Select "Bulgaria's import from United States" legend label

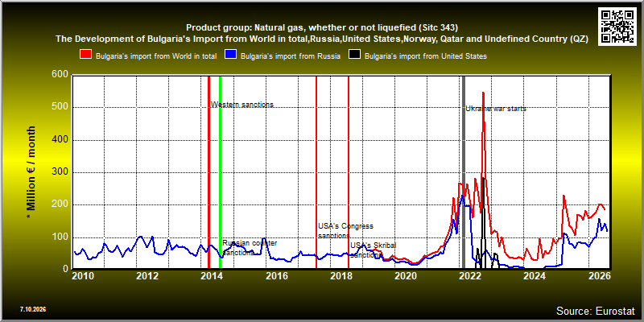(426, 56)
